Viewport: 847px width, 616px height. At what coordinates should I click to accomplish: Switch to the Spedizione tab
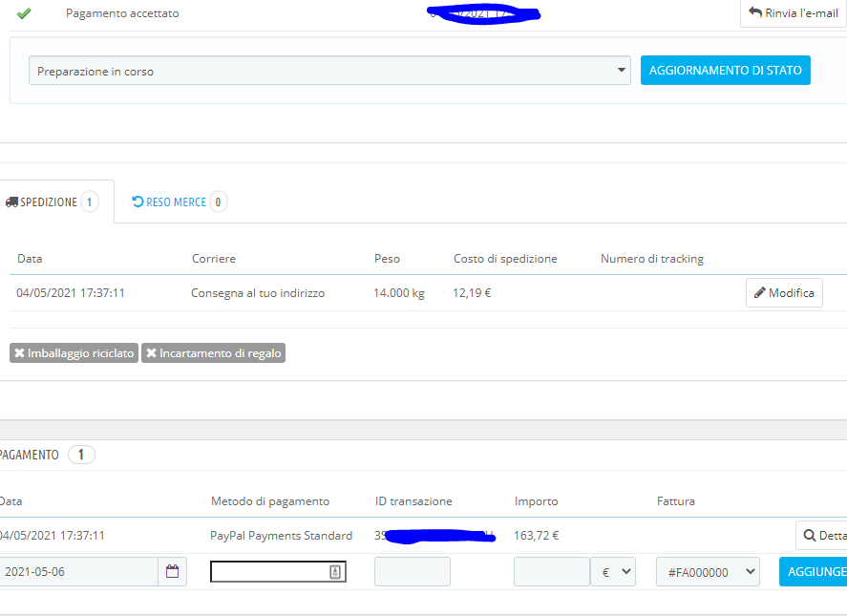click(56, 202)
